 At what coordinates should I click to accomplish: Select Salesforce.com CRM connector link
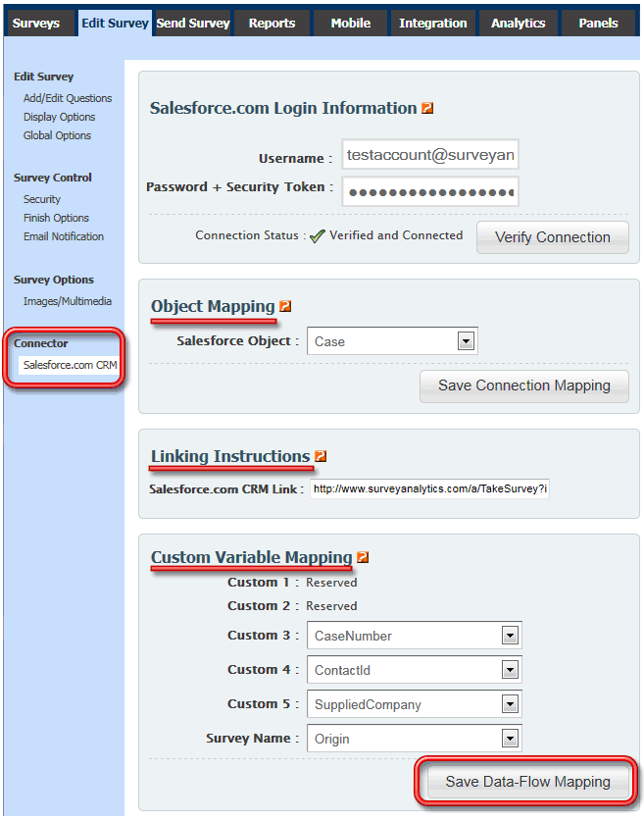(70, 365)
